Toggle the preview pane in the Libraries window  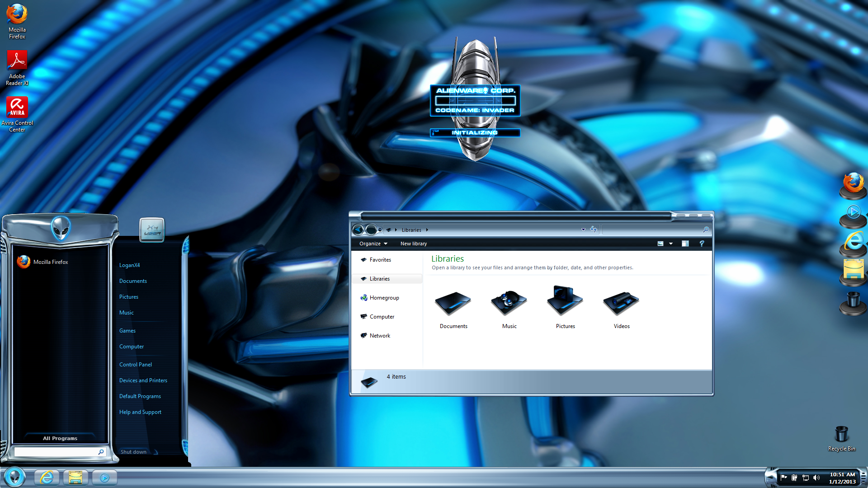[685, 244]
